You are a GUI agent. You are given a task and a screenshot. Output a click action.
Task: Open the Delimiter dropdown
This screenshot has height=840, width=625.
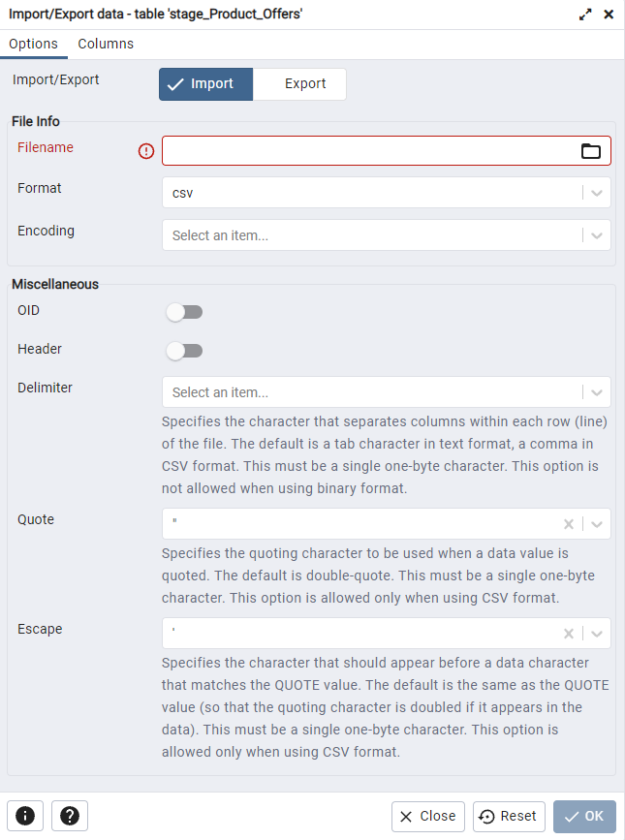point(386,392)
